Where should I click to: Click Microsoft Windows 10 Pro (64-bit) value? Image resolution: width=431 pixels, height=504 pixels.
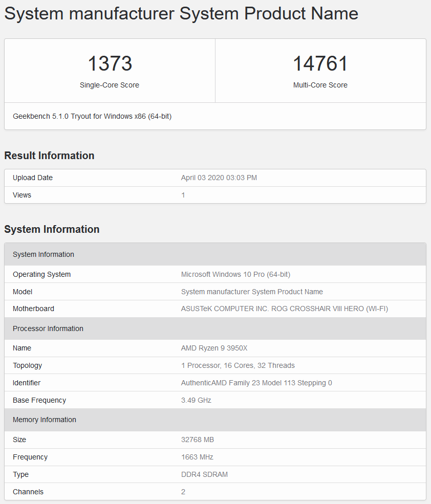(x=235, y=274)
